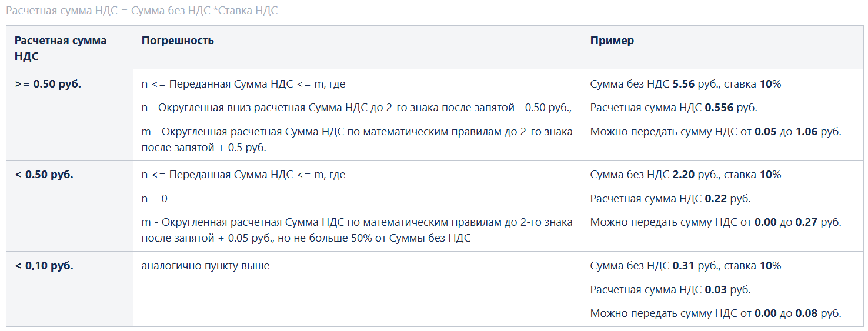Image resolution: width=868 pixels, height=331 pixels.
Task: Click the "аналогично пункту выше" cell text
Action: (x=205, y=266)
